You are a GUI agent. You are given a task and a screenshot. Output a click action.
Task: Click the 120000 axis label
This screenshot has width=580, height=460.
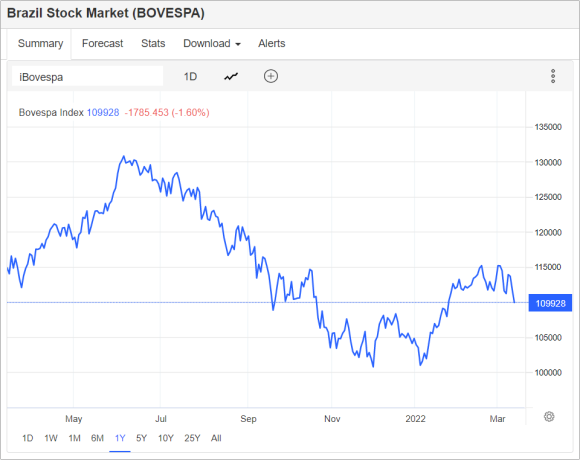[548, 233]
